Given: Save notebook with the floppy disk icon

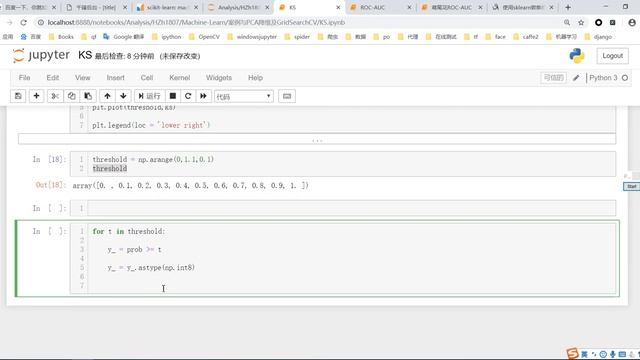Looking at the screenshot, I should click(x=18, y=96).
